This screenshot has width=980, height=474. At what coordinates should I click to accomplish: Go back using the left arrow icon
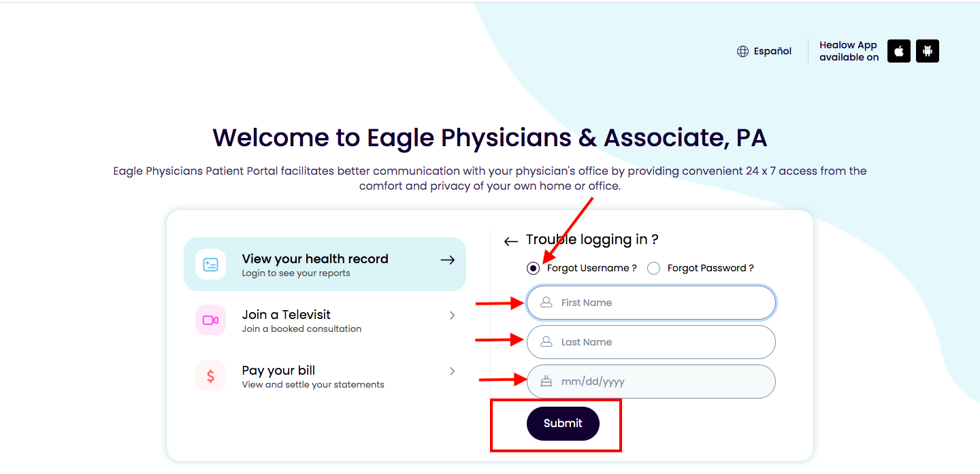click(511, 241)
